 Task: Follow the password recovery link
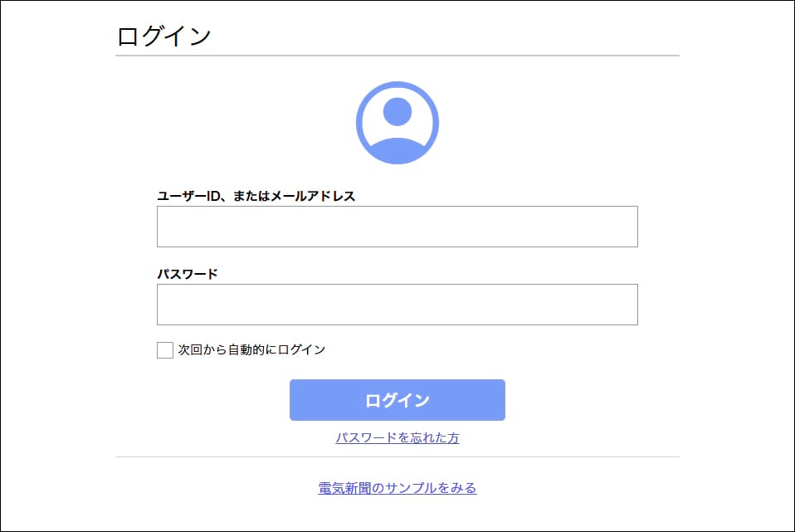pyautogui.click(x=397, y=438)
